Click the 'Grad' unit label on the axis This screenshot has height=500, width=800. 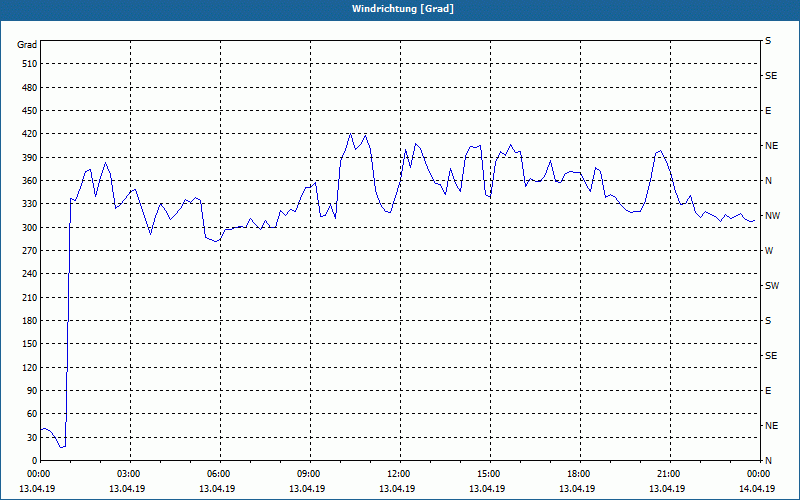coord(27,45)
